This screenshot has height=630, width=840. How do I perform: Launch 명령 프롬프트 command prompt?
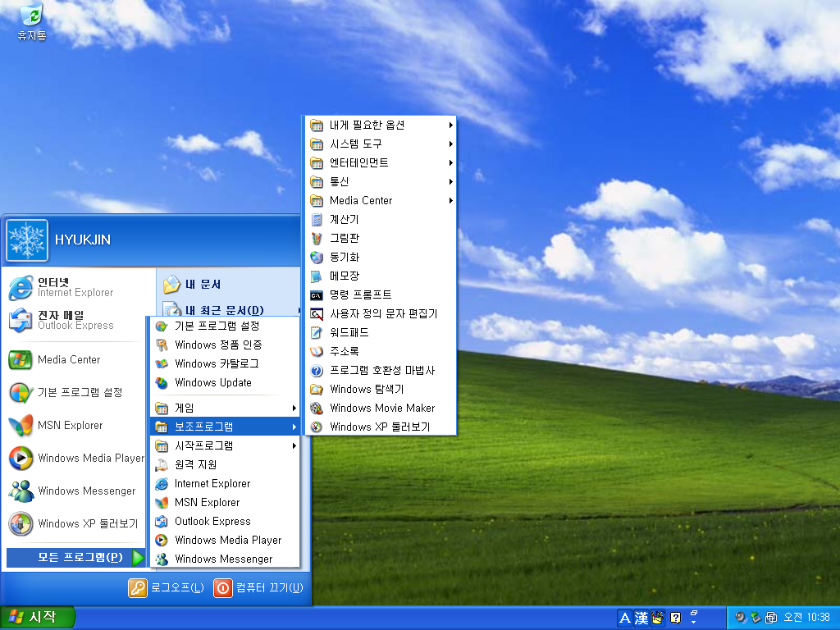(x=381, y=295)
